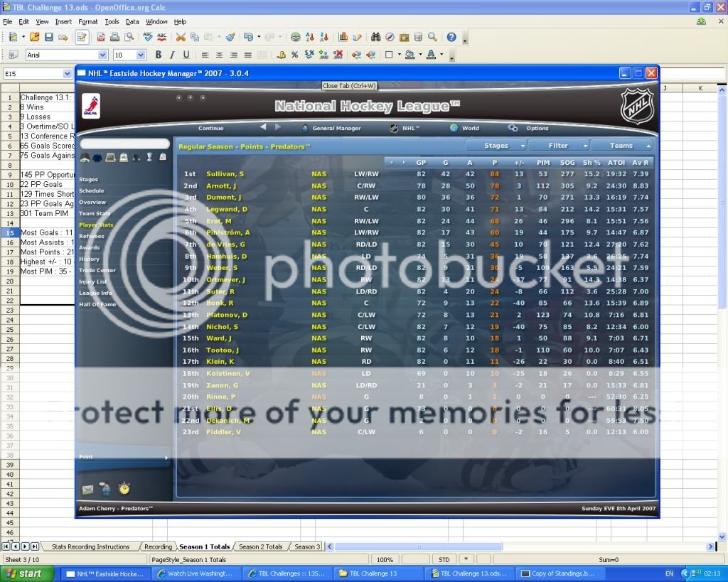This screenshot has height=582, width=728.
Task: Open the font size 10 dropdown
Action: 141,55
